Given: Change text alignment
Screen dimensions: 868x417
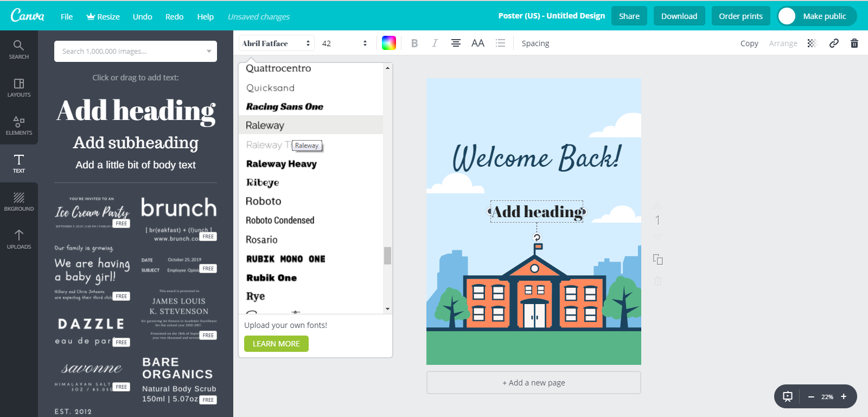Looking at the screenshot, I should 456,43.
